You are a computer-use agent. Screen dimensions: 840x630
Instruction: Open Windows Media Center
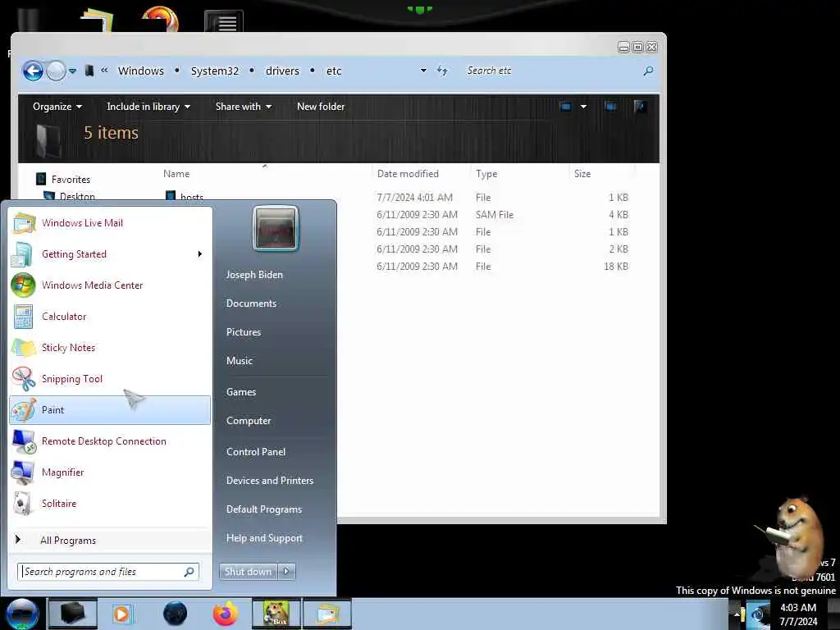pos(110,285)
